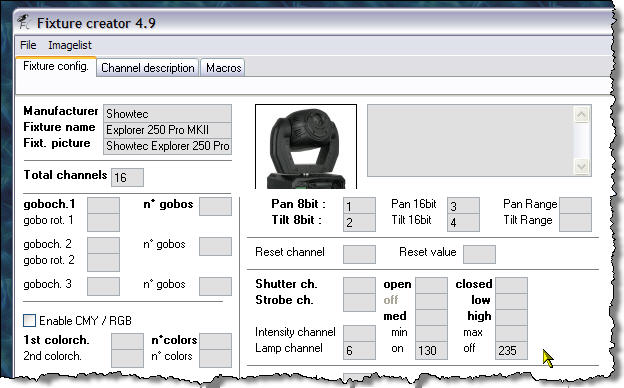Screen dimensions: 624x388
Task: Click the lamp on field showing 130
Action: tap(432, 350)
